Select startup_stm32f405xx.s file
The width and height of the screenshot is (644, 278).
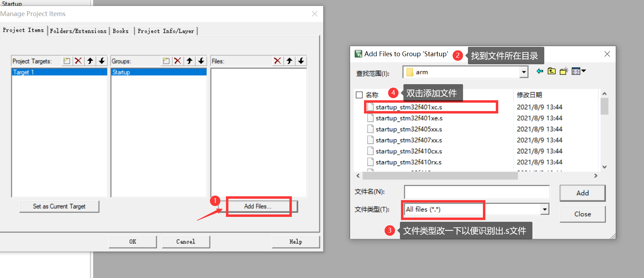pyautogui.click(x=409, y=129)
